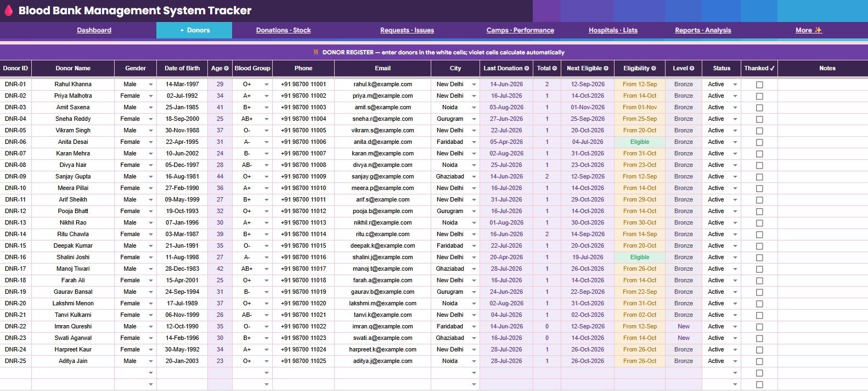Image resolution: width=868 pixels, height=391 pixels.
Task: Open Blood Group dropdown for Amit Saxena
Action: point(267,108)
